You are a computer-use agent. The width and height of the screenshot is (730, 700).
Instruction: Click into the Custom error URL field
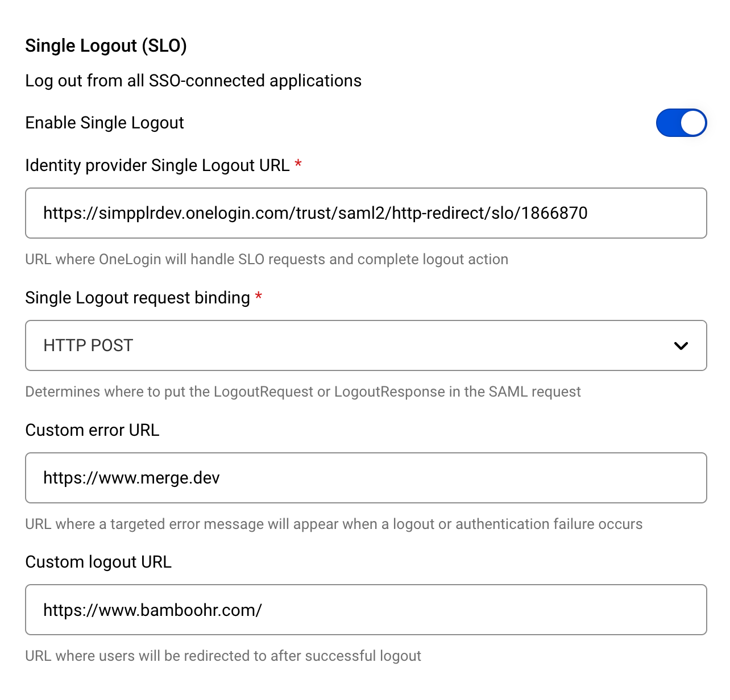[365, 478]
